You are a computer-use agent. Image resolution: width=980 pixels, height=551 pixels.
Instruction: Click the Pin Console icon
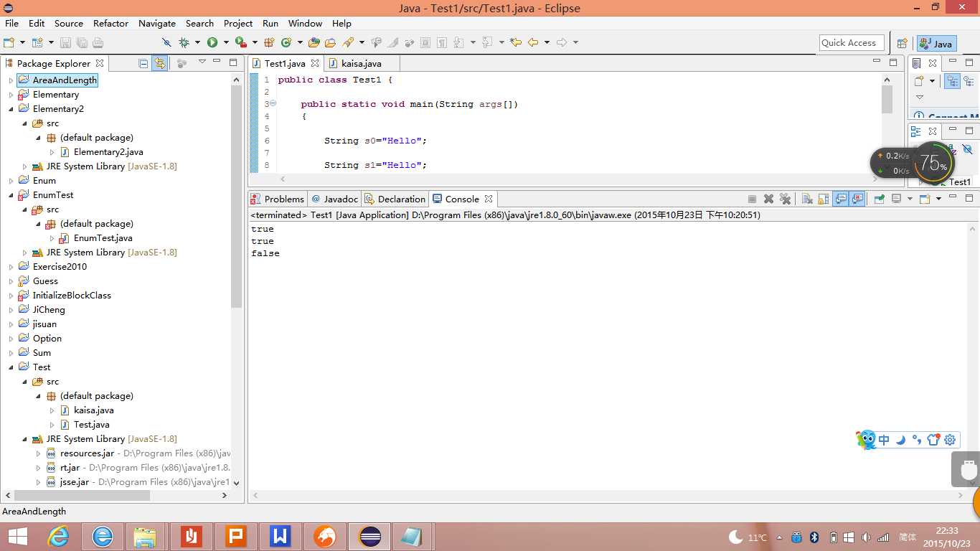pyautogui.click(x=879, y=199)
